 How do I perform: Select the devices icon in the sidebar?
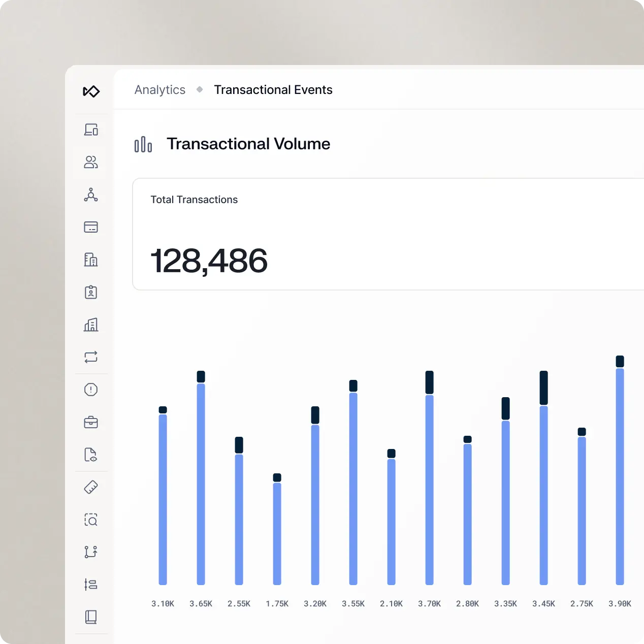point(91,130)
